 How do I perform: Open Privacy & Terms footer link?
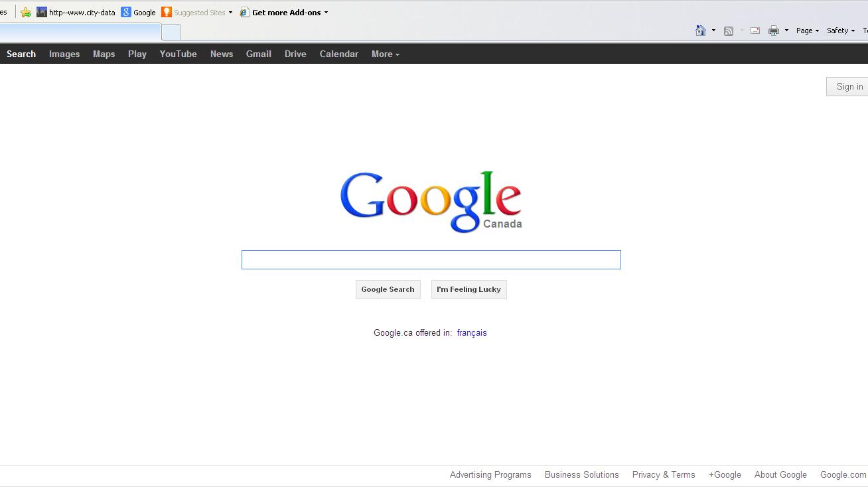point(664,474)
